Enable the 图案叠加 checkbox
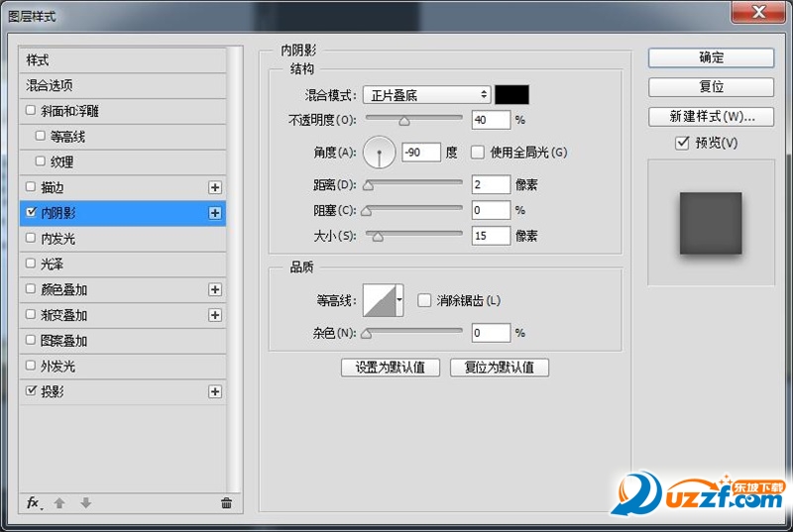Screen dimensions: 793x532 coord(31,340)
